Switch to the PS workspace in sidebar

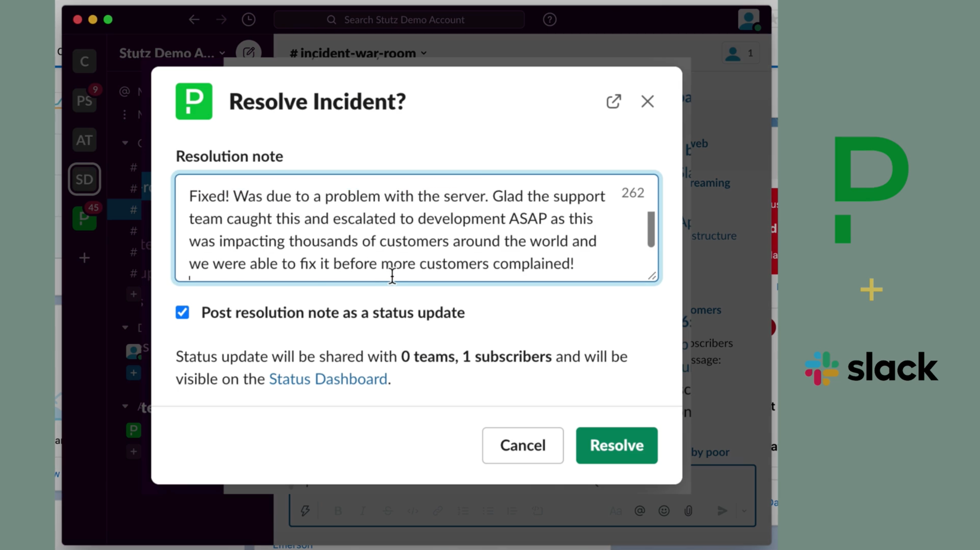(84, 100)
